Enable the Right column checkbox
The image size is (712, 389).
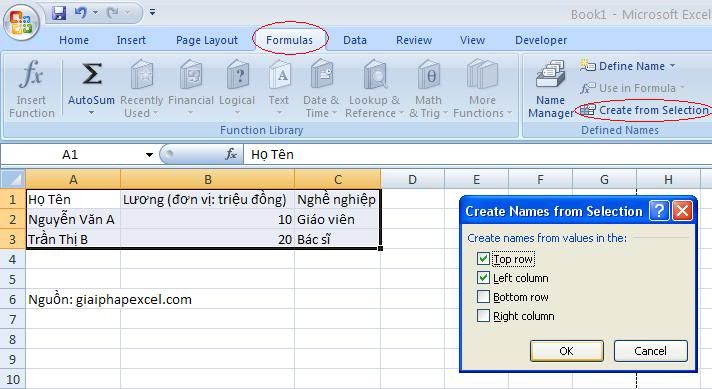click(x=483, y=316)
